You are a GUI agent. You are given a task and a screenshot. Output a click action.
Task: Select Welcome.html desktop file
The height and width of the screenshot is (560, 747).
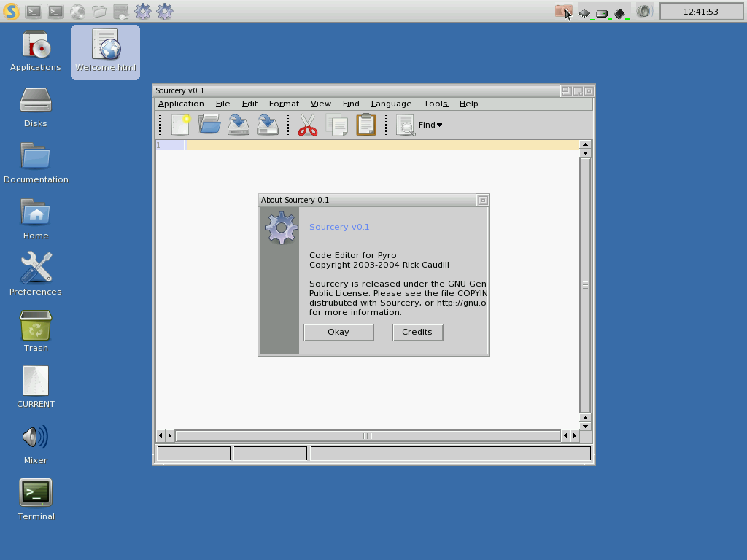[x=106, y=52]
